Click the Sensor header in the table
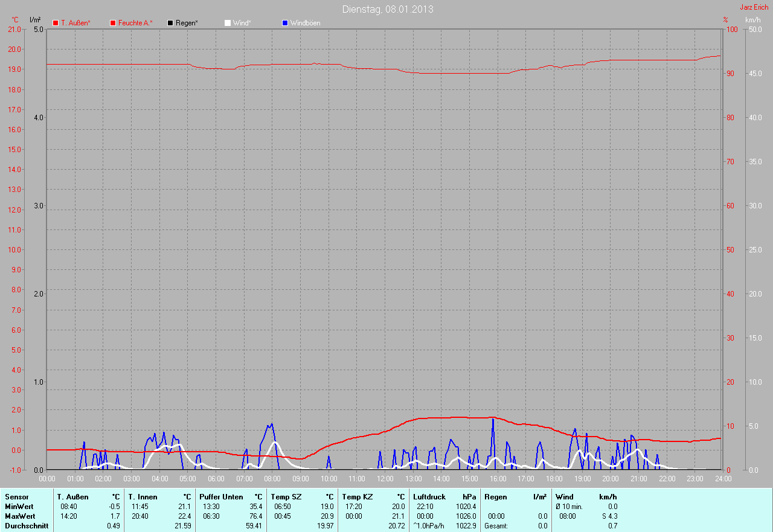This screenshot has height=532, width=773. 16,497
